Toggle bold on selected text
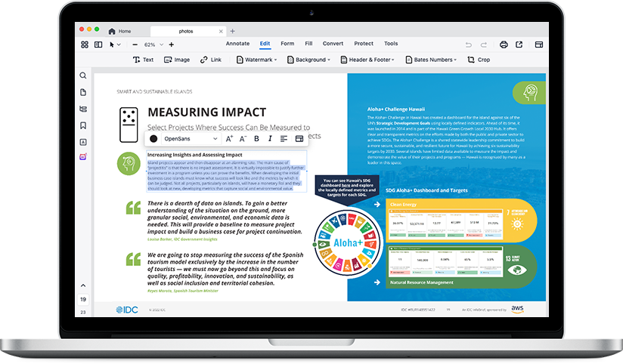623x364 pixels. click(x=256, y=138)
